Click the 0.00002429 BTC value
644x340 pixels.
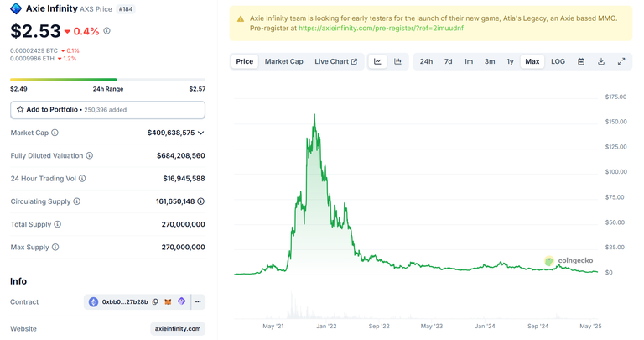tap(34, 50)
